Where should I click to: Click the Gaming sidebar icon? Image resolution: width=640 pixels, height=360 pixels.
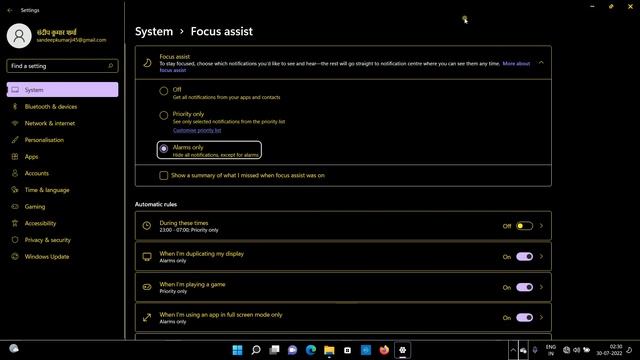(x=15, y=207)
